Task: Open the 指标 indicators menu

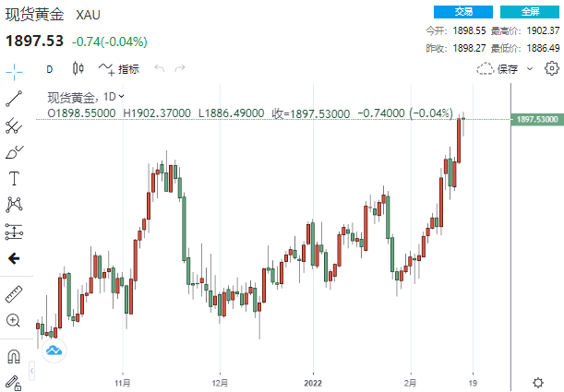Action: (x=119, y=68)
